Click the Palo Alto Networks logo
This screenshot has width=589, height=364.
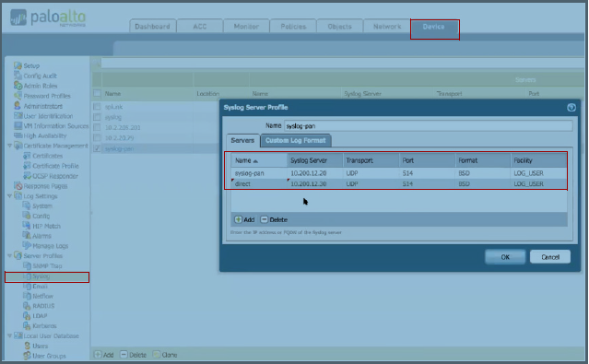(x=48, y=18)
